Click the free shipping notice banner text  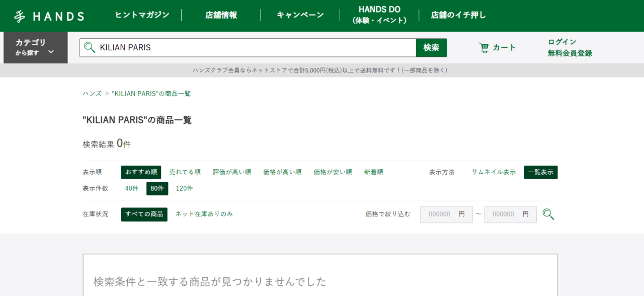pyautogui.click(x=320, y=70)
